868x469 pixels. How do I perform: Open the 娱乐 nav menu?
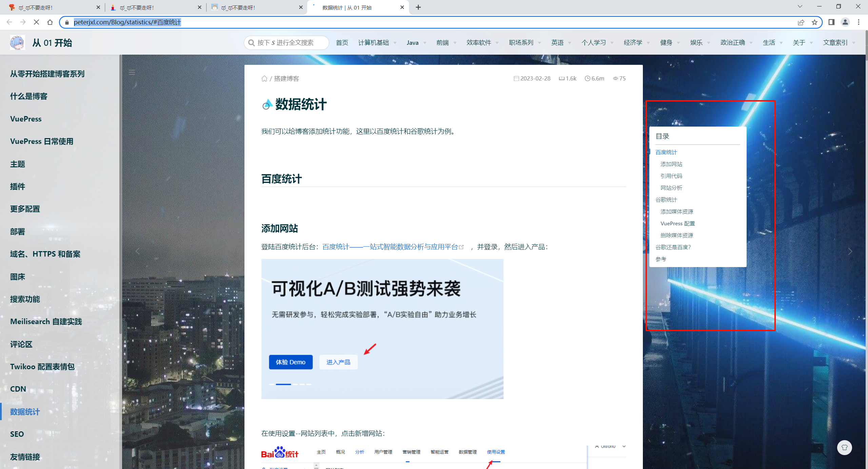tap(700, 43)
